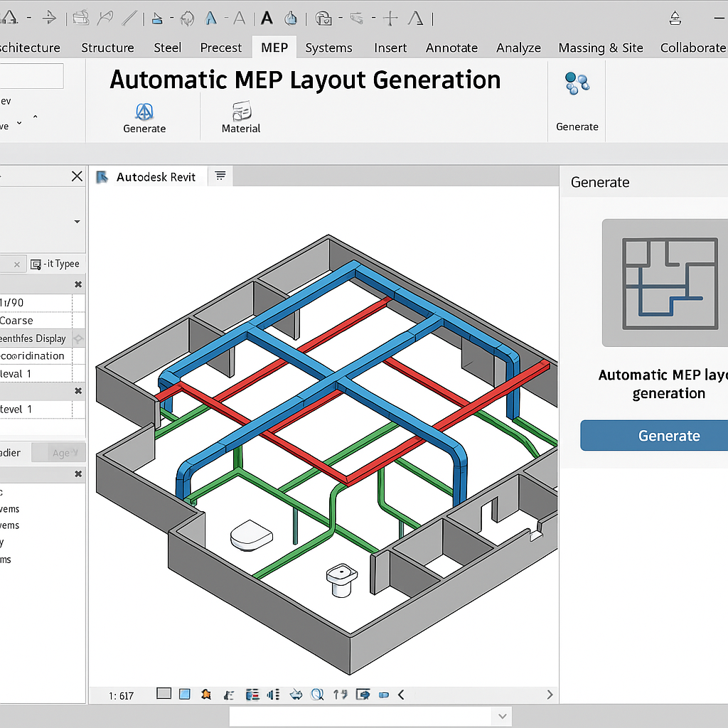This screenshot has height=728, width=728.
Task: Switch to the Systems ribbon tab
Action: [328, 48]
